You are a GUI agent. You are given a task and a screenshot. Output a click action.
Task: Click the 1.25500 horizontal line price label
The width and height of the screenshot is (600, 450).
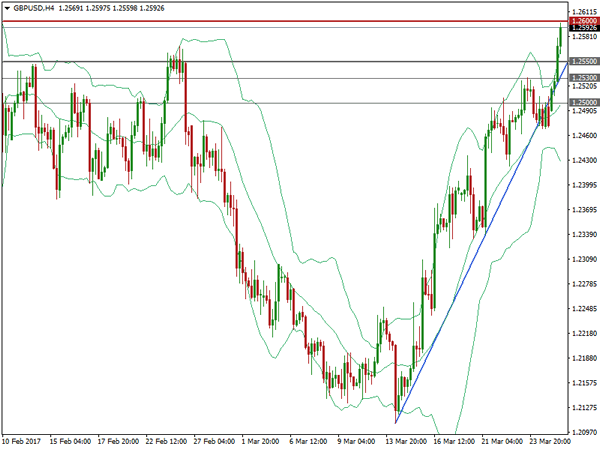click(x=584, y=61)
